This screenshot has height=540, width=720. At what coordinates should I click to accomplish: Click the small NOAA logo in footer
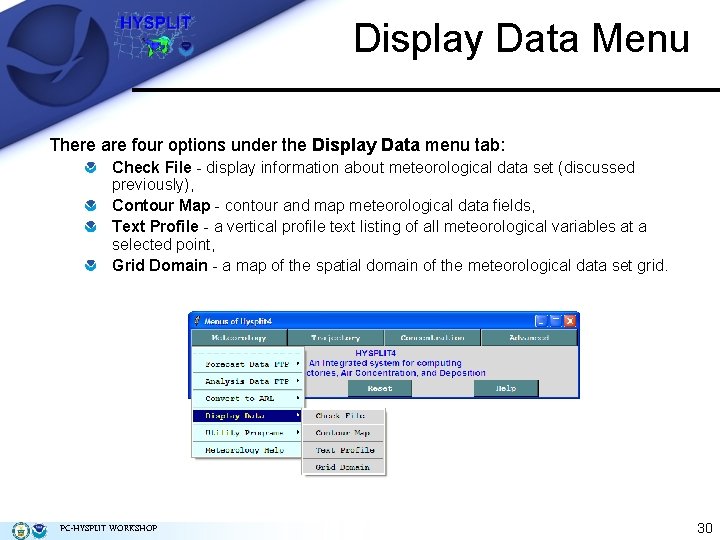(x=39, y=530)
